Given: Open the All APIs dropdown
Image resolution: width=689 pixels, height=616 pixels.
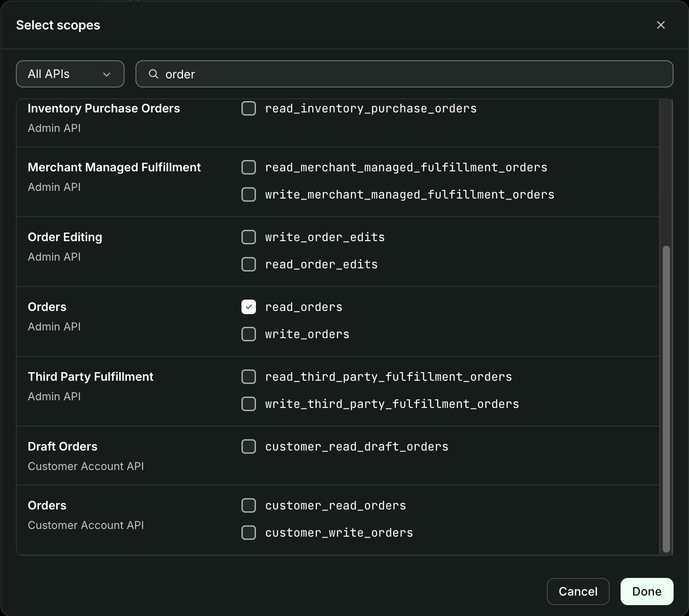Looking at the screenshot, I should 70,74.
